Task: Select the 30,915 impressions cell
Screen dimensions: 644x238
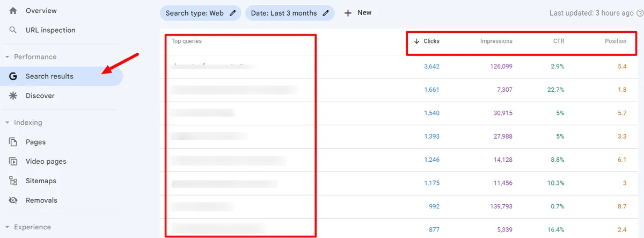Action: pyautogui.click(x=503, y=113)
